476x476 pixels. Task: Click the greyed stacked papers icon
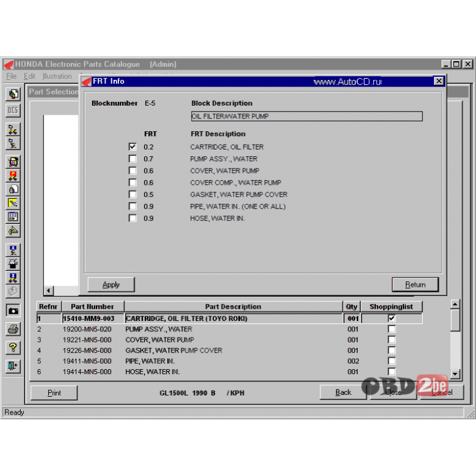[13, 292]
